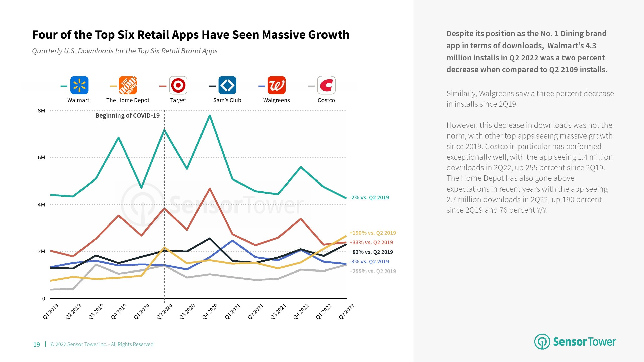Image resolution: width=644 pixels, height=362 pixels.
Task: Click the copyright Sensor Tower Inc. footer text
Action: (102, 344)
